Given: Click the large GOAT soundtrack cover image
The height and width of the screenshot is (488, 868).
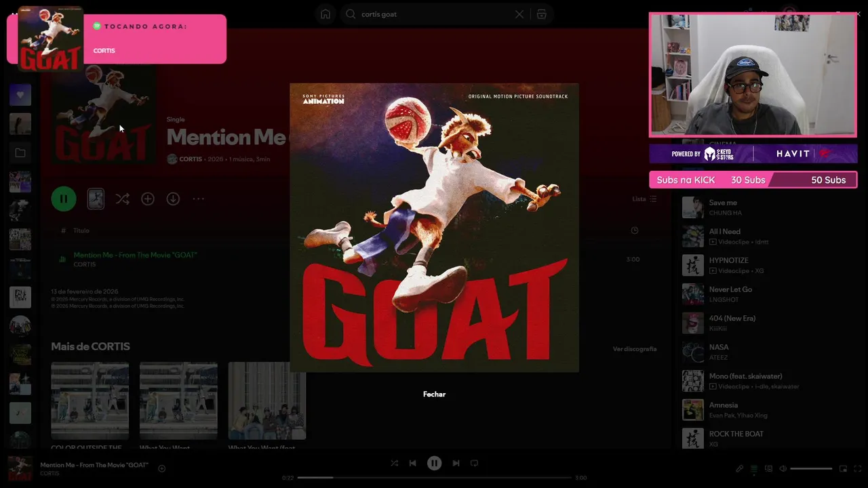Looking at the screenshot, I should (434, 227).
